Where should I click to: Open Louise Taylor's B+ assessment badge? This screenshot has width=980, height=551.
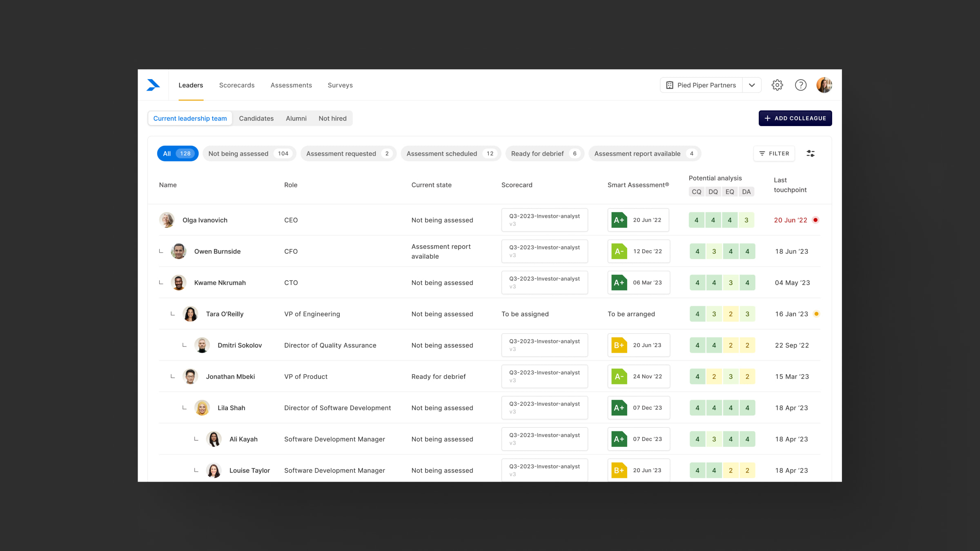point(619,470)
